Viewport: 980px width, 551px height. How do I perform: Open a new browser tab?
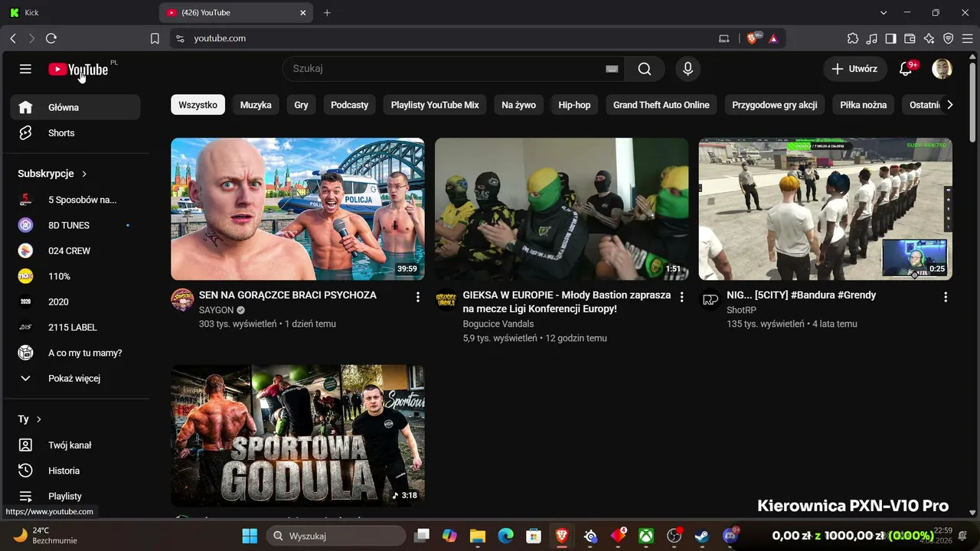tap(327, 13)
